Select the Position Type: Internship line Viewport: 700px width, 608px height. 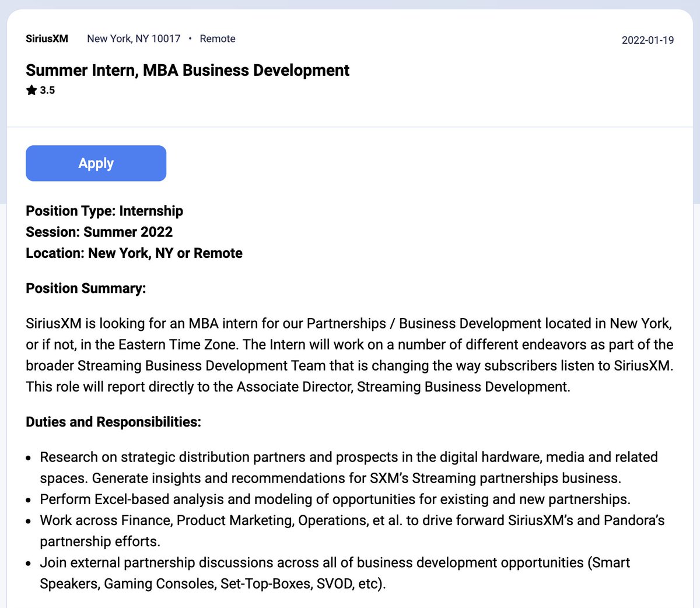(x=104, y=211)
